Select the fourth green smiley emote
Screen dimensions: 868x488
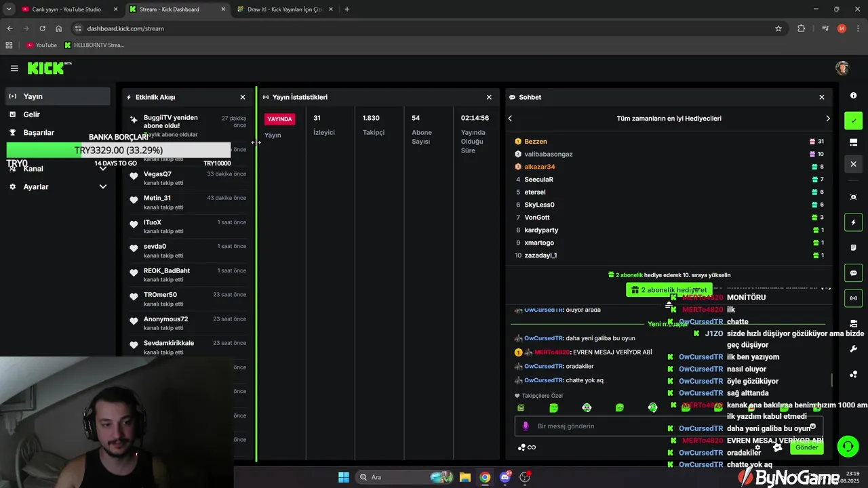[x=619, y=408]
